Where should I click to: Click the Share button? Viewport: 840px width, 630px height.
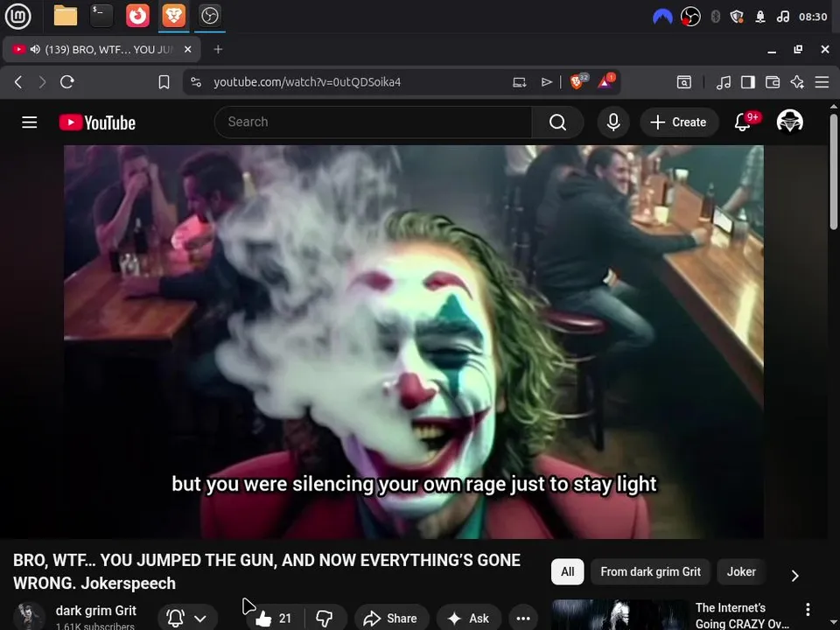(391, 619)
